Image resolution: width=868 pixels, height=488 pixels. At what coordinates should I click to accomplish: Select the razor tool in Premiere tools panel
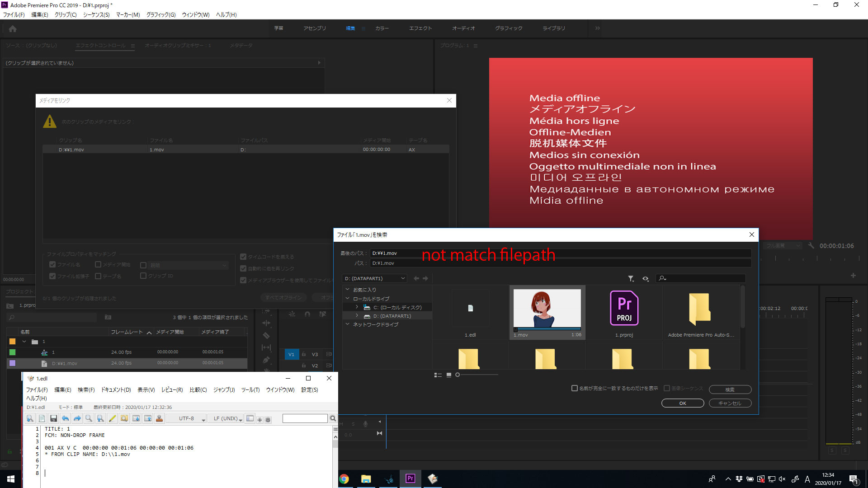click(266, 335)
